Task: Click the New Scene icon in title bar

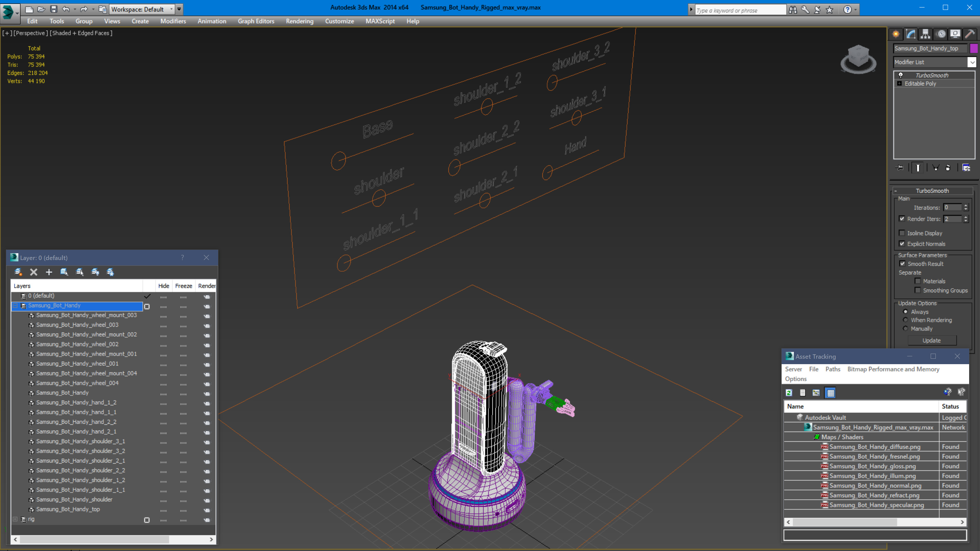Action: click(x=29, y=9)
